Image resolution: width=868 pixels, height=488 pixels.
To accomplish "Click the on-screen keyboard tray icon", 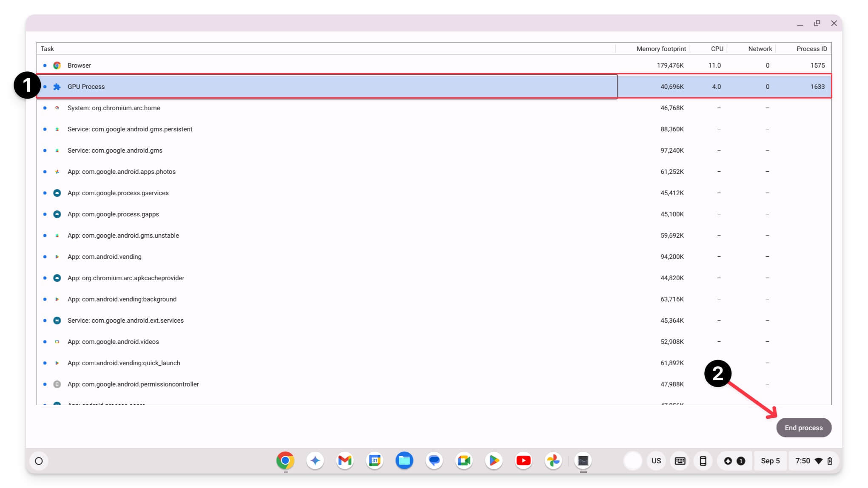I will click(x=680, y=461).
